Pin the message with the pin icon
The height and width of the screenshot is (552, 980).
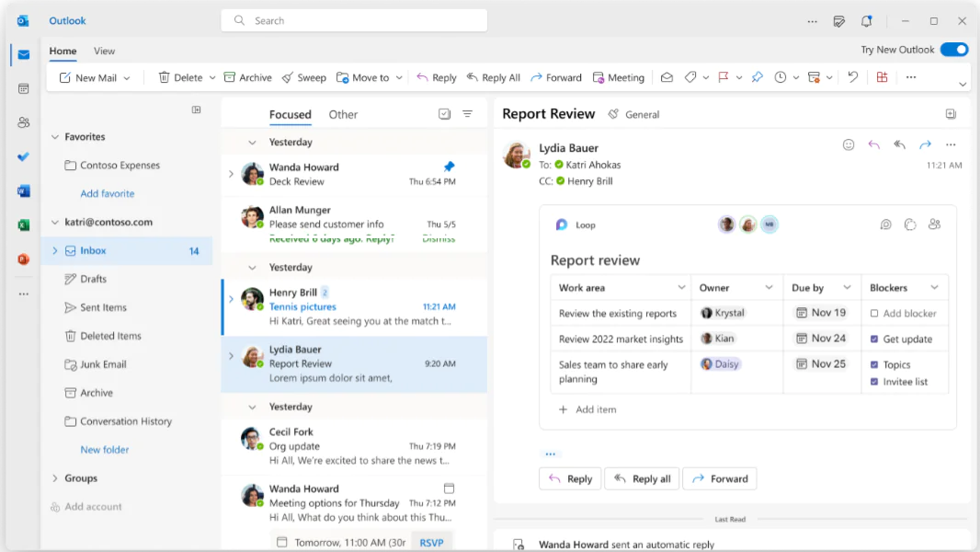pos(757,77)
